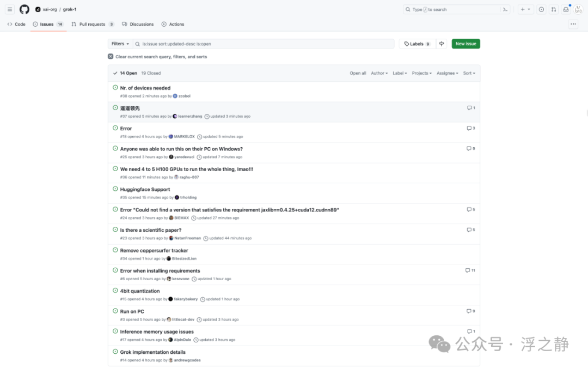Click the clear search query X icon

[x=111, y=56]
